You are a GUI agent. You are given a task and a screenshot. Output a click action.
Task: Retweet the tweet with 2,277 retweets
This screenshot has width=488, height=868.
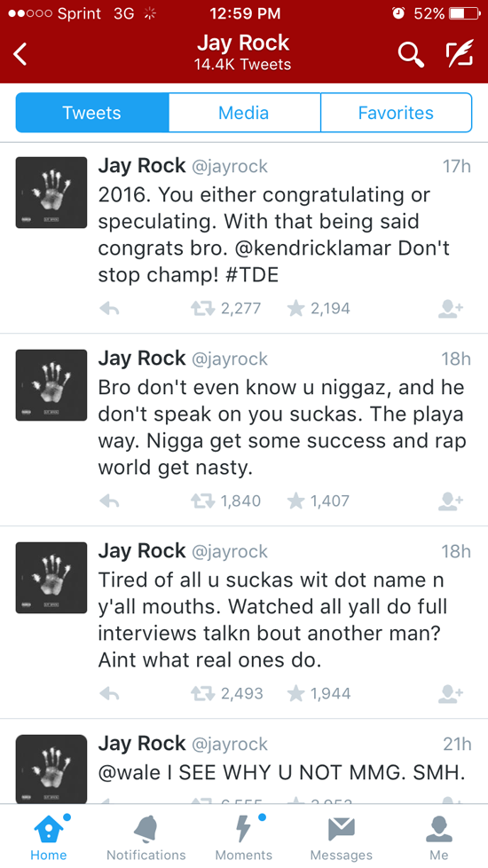point(201,308)
